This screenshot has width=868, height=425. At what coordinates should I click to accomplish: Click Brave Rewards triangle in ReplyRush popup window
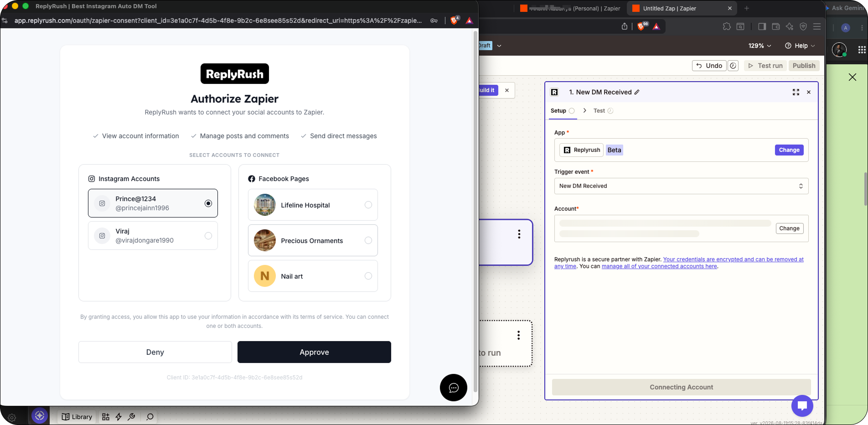(469, 21)
